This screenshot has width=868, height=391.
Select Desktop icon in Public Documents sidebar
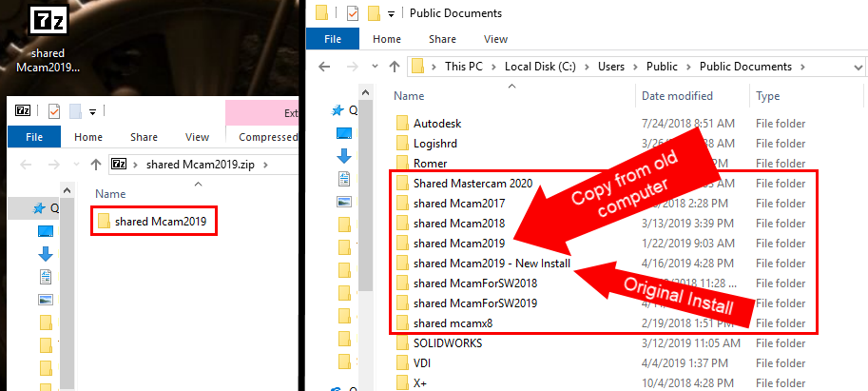[x=344, y=133]
